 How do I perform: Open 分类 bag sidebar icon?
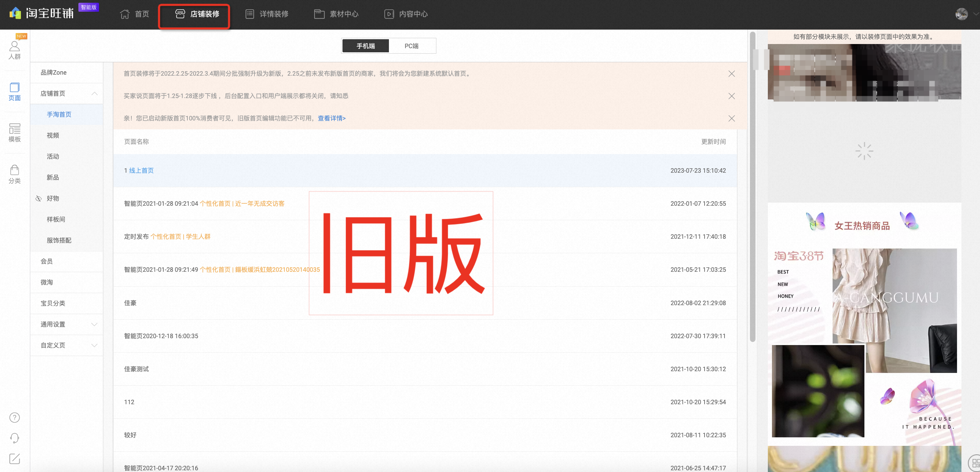pos(14,174)
